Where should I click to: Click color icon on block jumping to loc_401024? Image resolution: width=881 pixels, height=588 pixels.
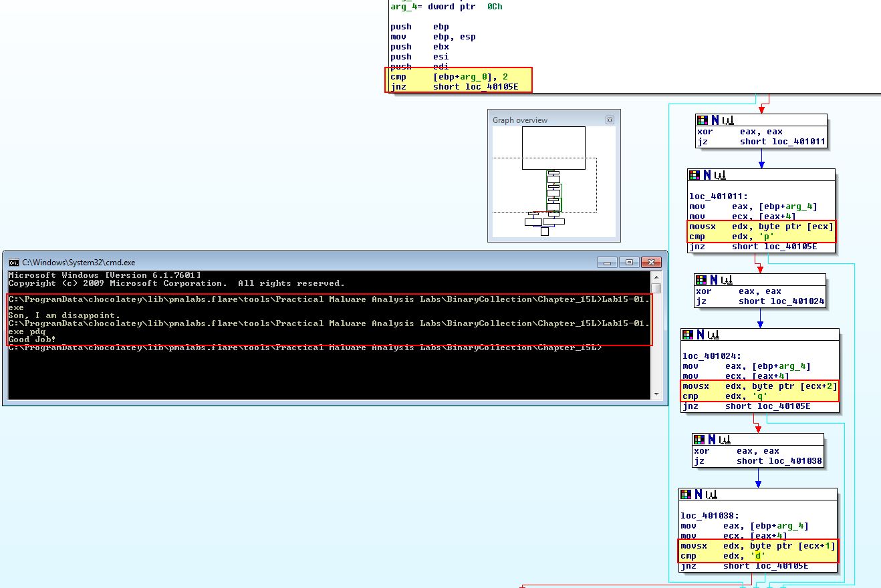[x=701, y=279]
